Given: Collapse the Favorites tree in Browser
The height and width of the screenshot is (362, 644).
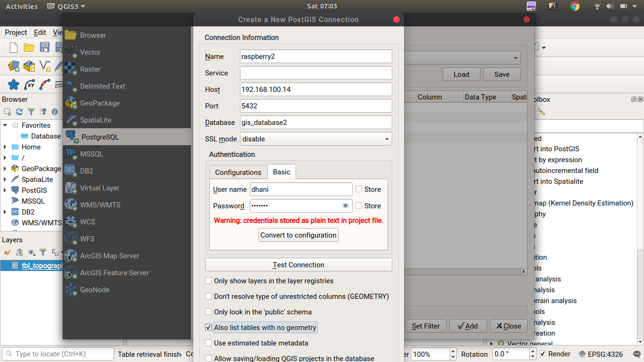Looking at the screenshot, I should pos(5,125).
